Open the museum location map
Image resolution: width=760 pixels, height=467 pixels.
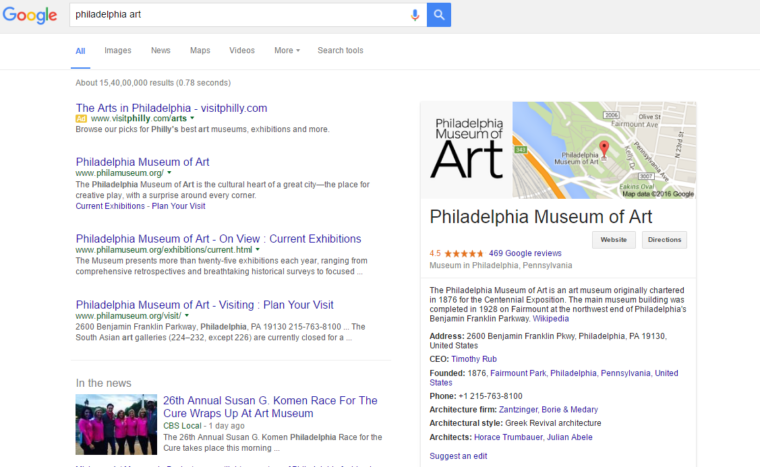point(604,150)
